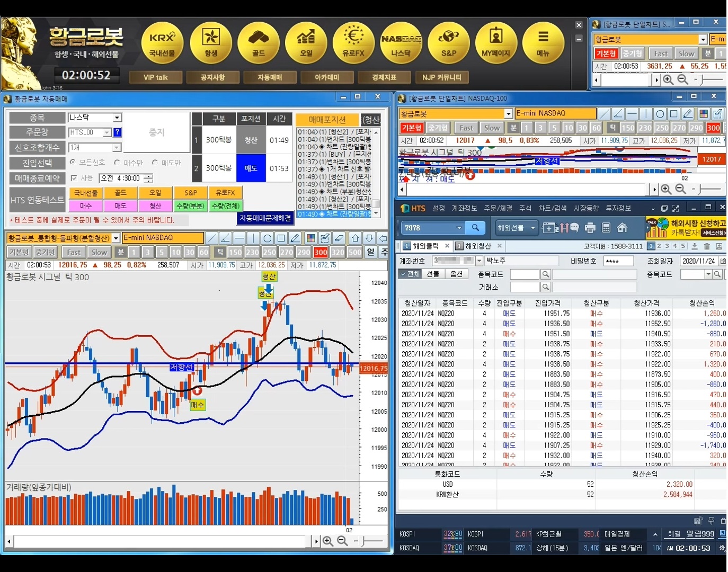This screenshot has width=728, height=572.
Task: Open the 주문/체결 menu in HTS
Action: 498,208
